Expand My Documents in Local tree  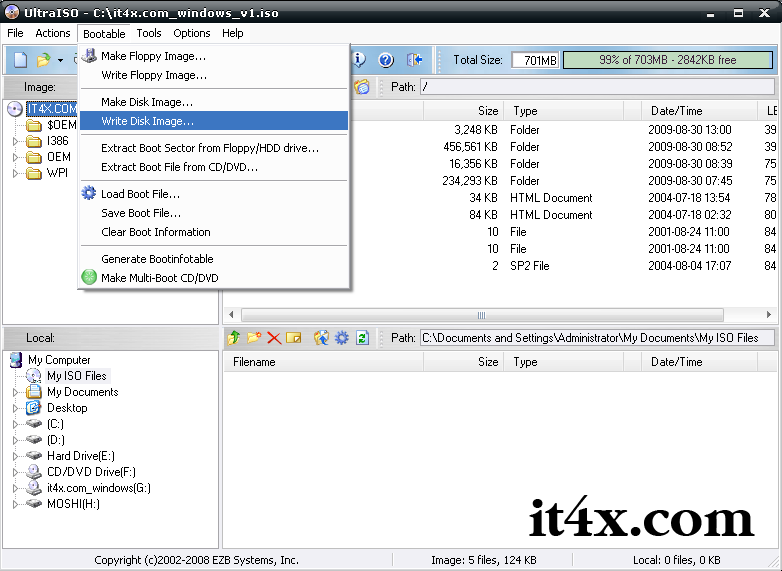point(15,392)
